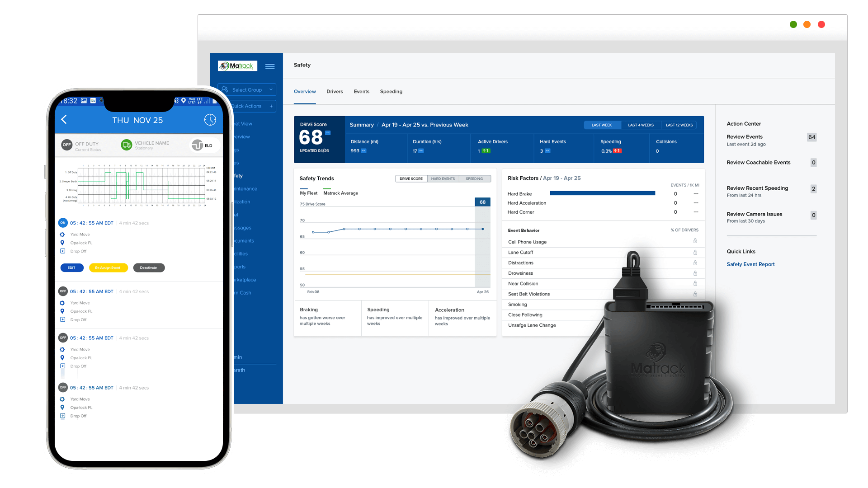Click the Drive Score icon in Safety Trends
The height and width of the screenshot is (488, 868).
point(410,178)
